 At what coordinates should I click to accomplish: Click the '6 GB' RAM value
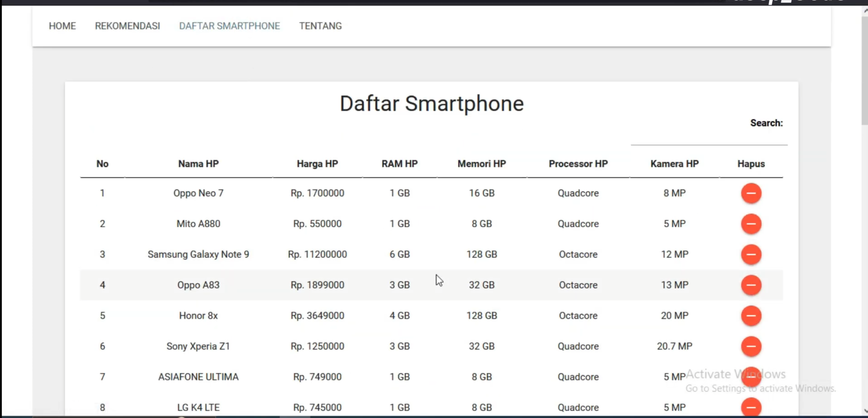click(399, 254)
